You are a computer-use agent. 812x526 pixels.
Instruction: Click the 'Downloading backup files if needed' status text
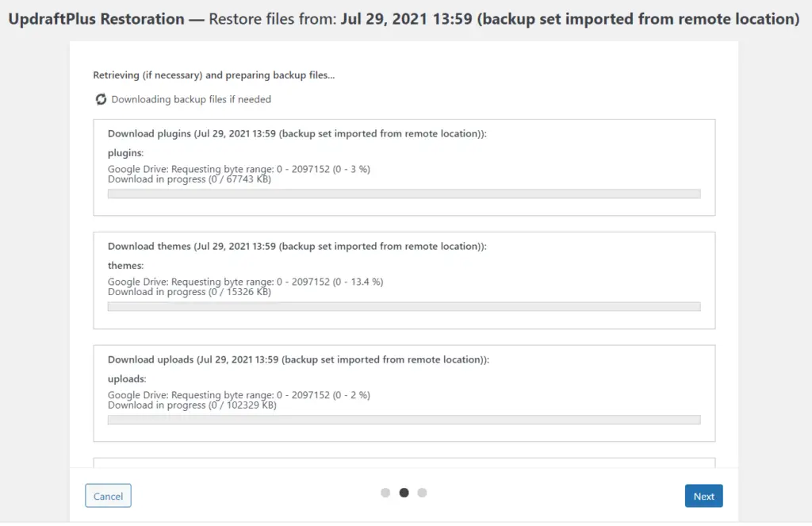[191, 99]
